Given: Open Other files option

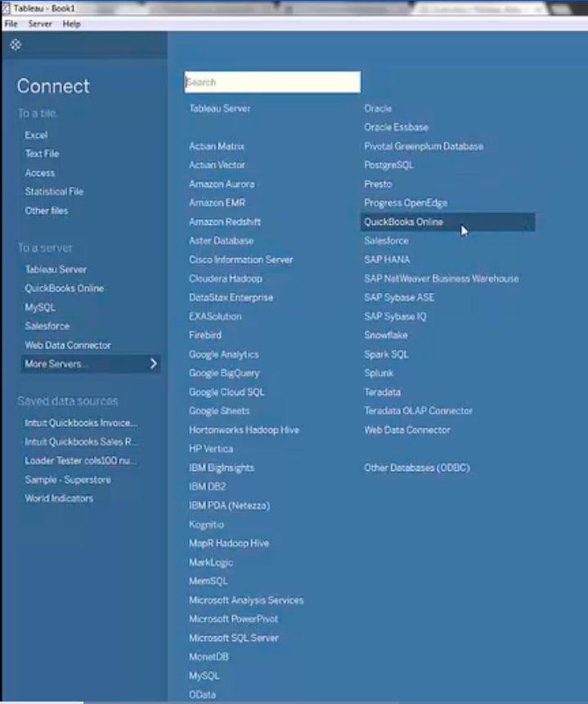Looking at the screenshot, I should (47, 211).
